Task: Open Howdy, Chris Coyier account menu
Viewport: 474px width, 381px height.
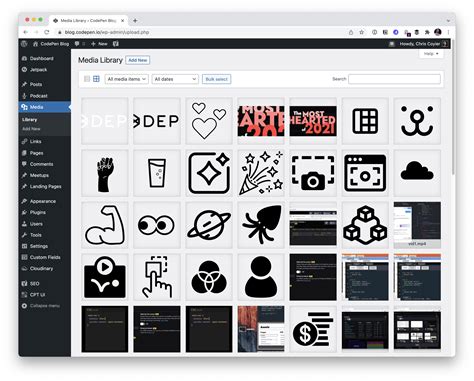Action: point(423,44)
